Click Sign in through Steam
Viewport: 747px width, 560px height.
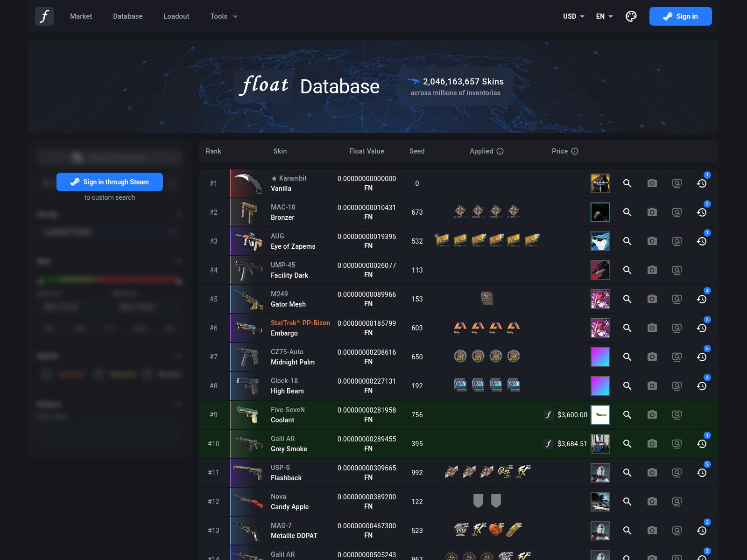pos(110,182)
